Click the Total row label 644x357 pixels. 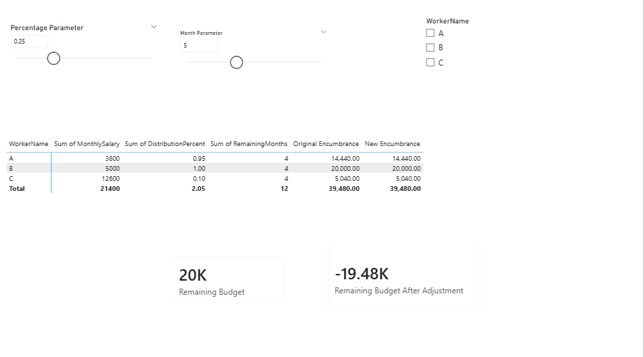coord(17,189)
